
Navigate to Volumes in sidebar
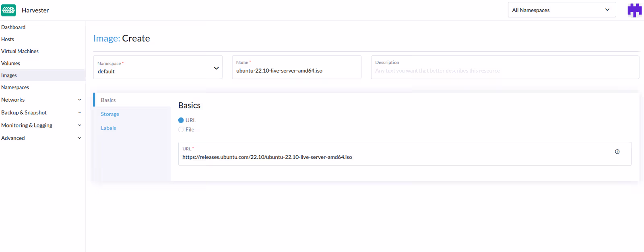pyautogui.click(x=10, y=63)
